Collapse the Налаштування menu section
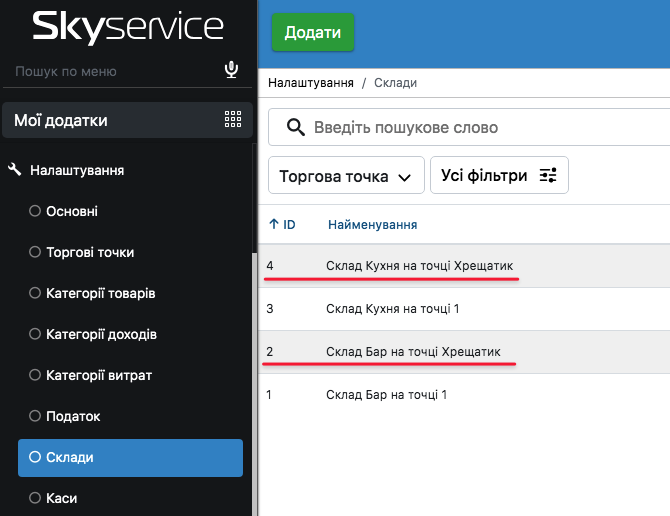 pos(77,170)
